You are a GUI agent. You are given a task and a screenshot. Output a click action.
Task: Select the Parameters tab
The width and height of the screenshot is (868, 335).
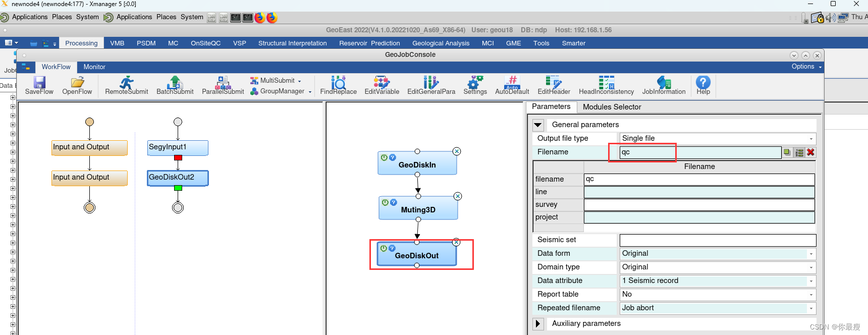pos(551,106)
